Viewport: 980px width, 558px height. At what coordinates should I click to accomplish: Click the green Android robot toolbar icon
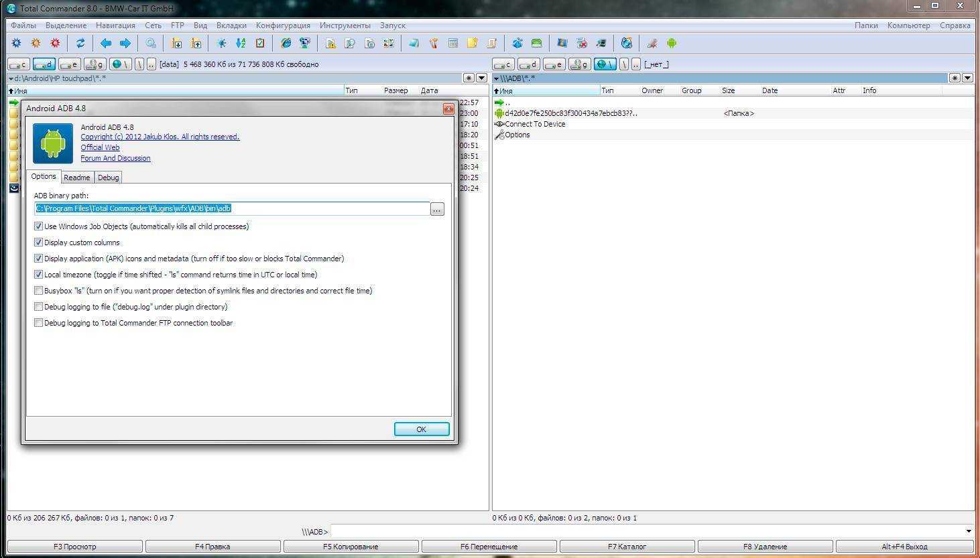click(x=671, y=44)
